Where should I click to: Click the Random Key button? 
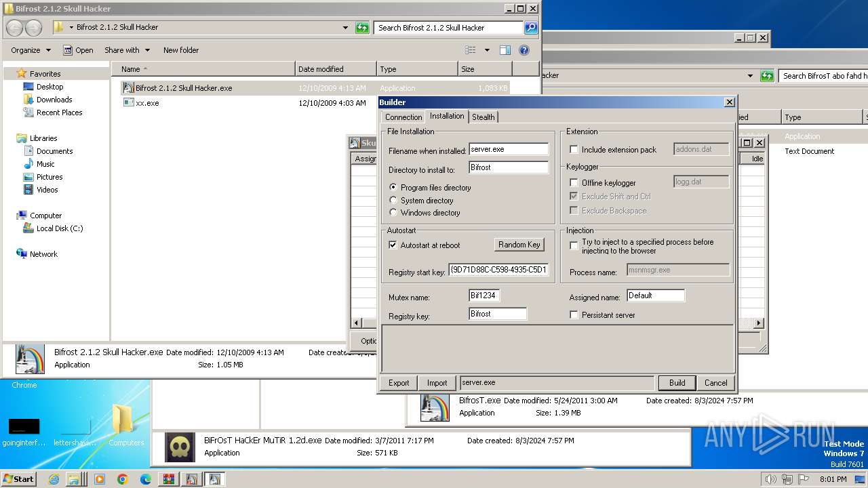point(519,245)
